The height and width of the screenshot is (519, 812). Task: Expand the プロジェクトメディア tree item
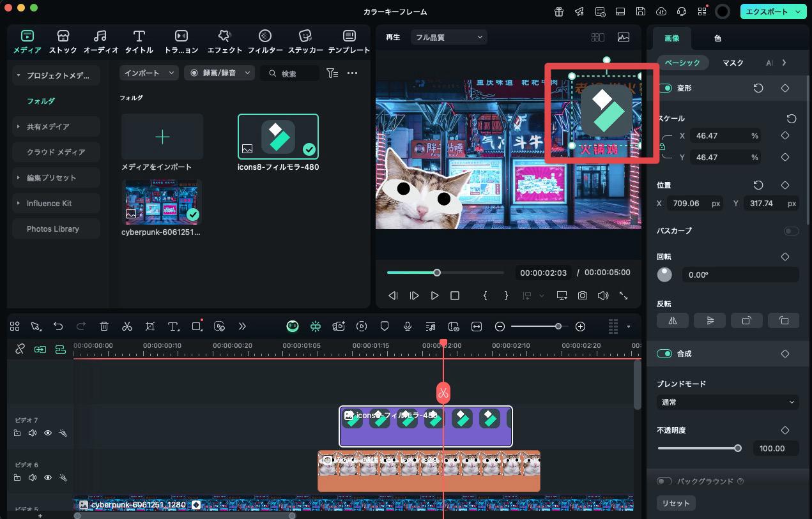(19, 75)
